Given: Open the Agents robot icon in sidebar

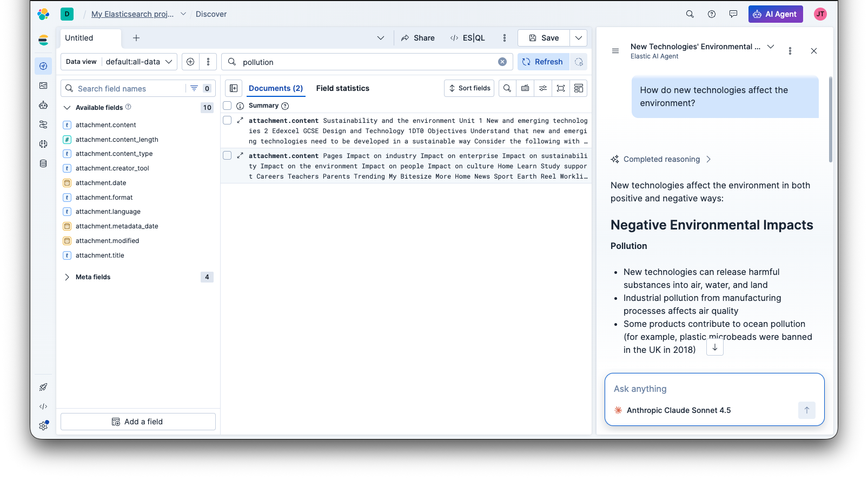Looking at the screenshot, I should click(x=43, y=105).
